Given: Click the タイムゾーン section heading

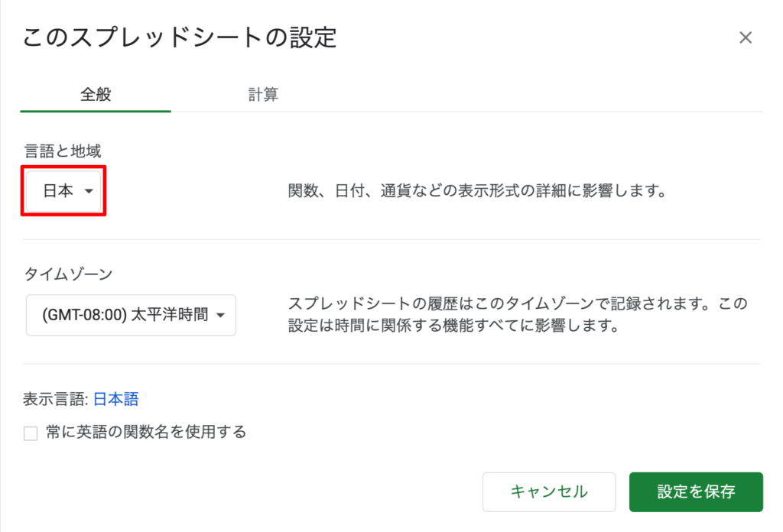Looking at the screenshot, I should tap(69, 274).
